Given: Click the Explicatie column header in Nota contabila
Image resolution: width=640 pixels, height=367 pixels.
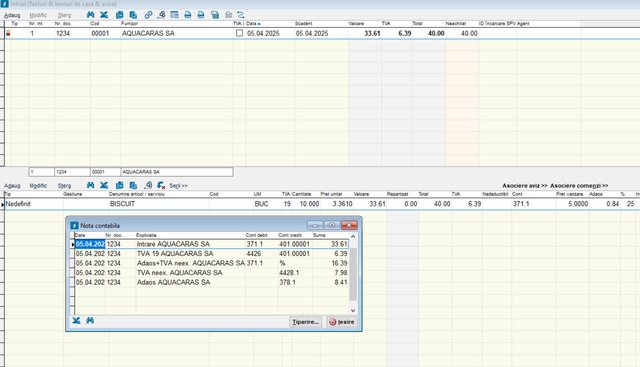Looking at the screenshot, I should point(146,236).
